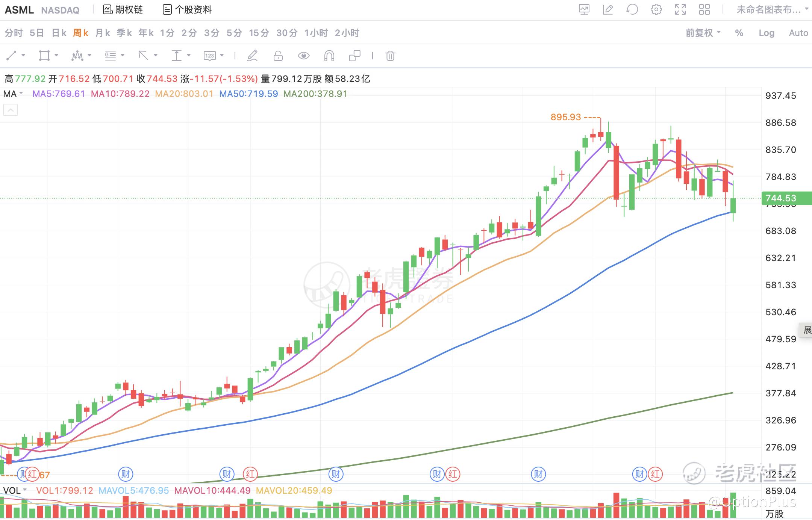This screenshot has width=812, height=520.
Task: Select 15分 interval
Action: [x=259, y=33]
